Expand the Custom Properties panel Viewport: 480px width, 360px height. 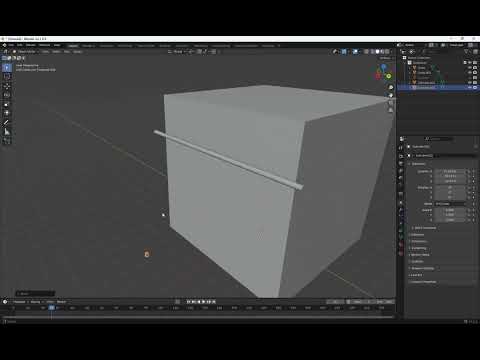[423, 282]
